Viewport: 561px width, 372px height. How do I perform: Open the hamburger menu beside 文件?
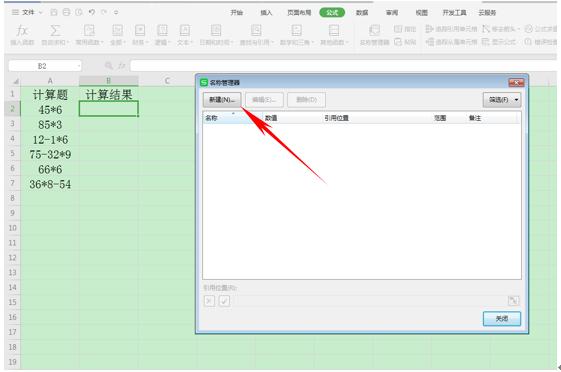[x=15, y=13]
